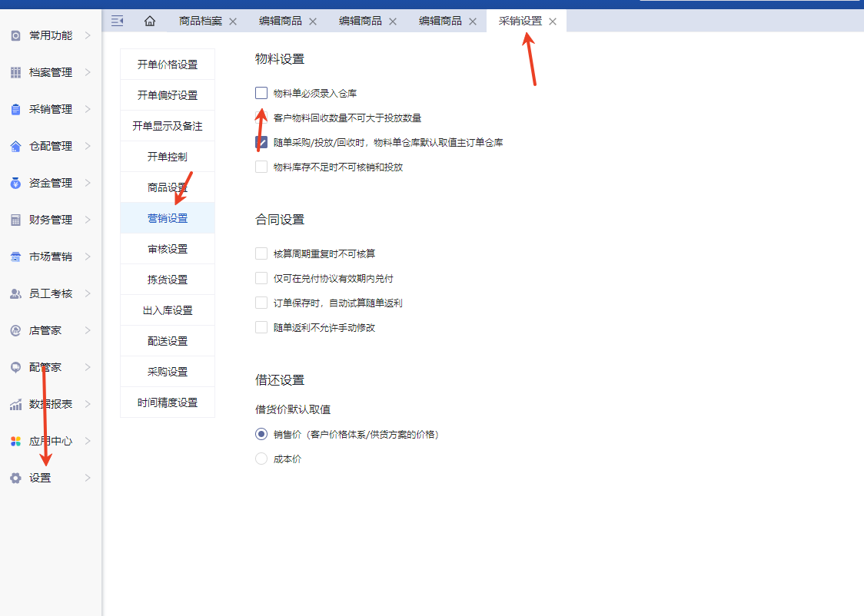The width and height of the screenshot is (864, 616).
Task: Expand the 采销管理 sidebar chevron
Action: pyautogui.click(x=88, y=109)
